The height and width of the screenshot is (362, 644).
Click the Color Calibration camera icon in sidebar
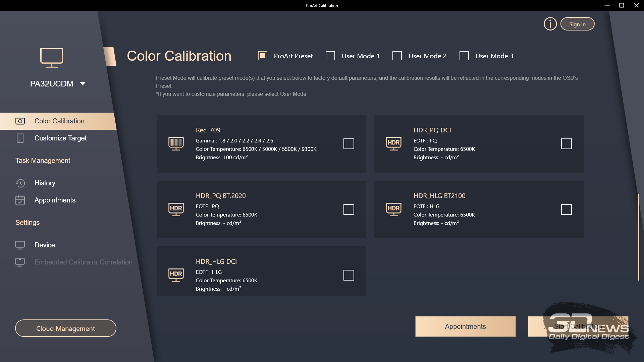coord(20,121)
